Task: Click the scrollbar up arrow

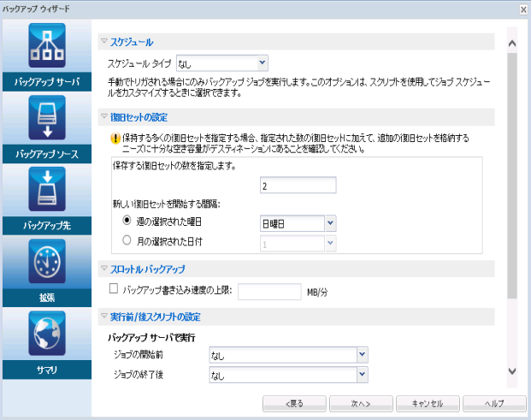Action: (x=512, y=44)
